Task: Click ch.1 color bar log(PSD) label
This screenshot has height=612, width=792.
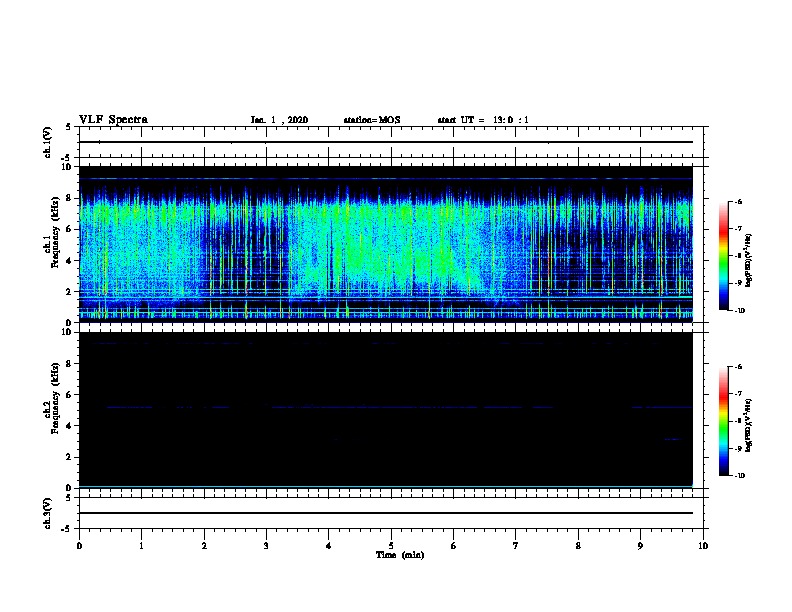Action: tap(749, 261)
